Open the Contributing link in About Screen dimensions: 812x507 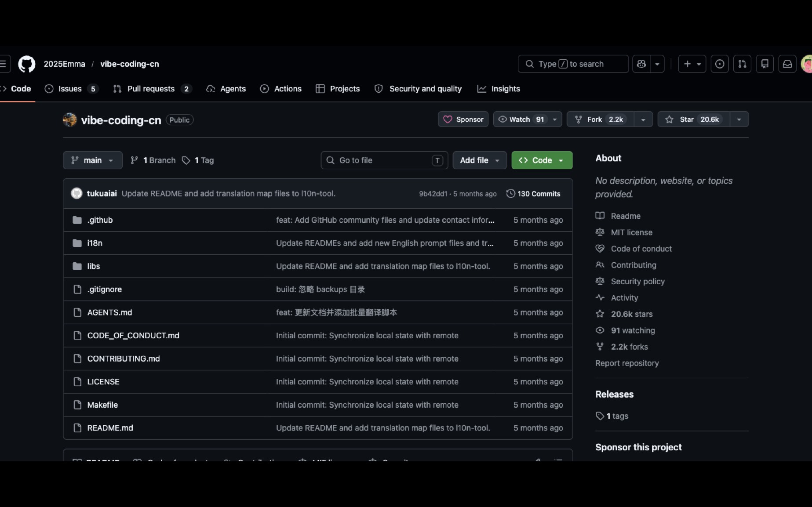634,265
